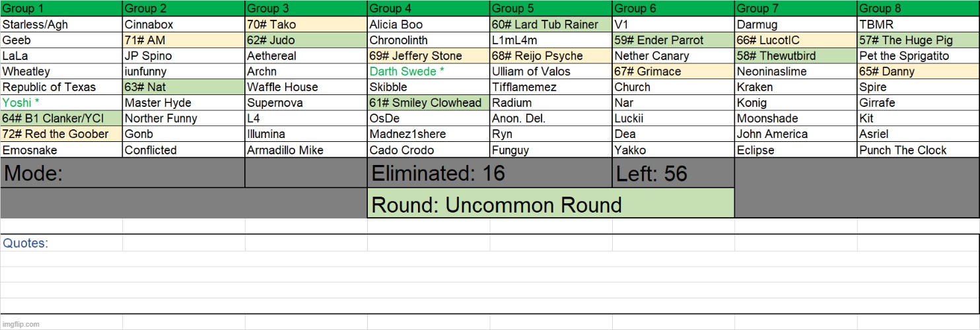980x330 pixels.
Task: Click the 72# Red the Goober cell
Action: (61, 134)
